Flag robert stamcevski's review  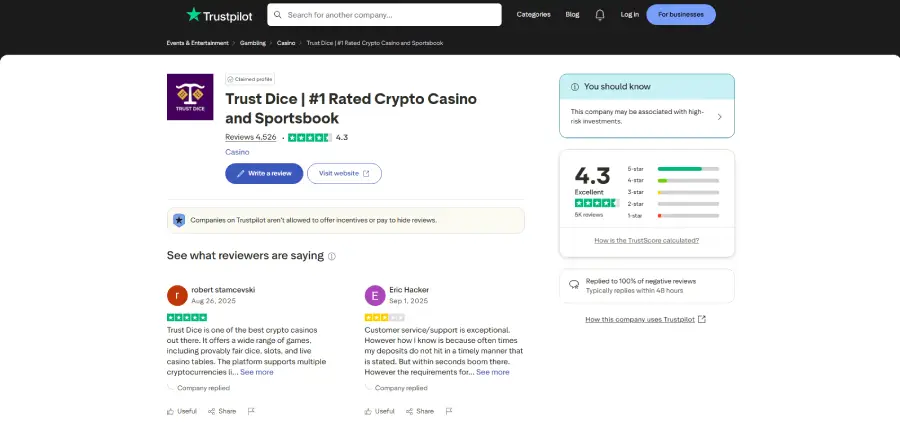coord(251,411)
